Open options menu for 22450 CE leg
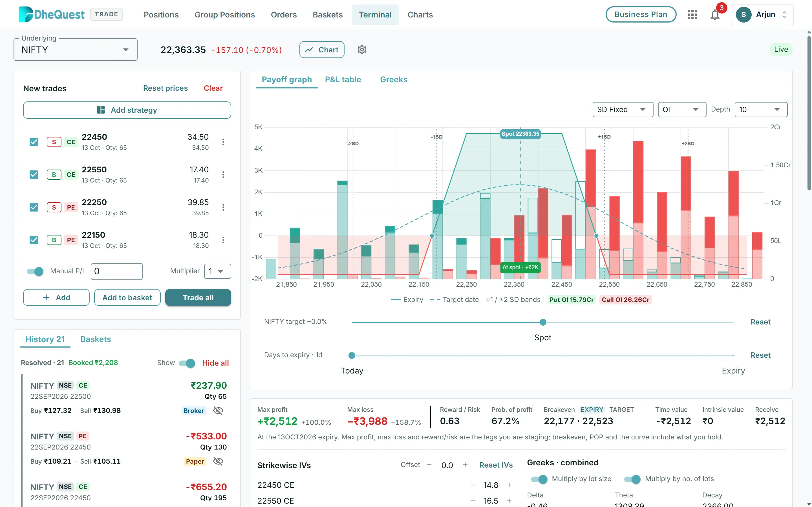The height and width of the screenshot is (507, 812). [x=223, y=142]
